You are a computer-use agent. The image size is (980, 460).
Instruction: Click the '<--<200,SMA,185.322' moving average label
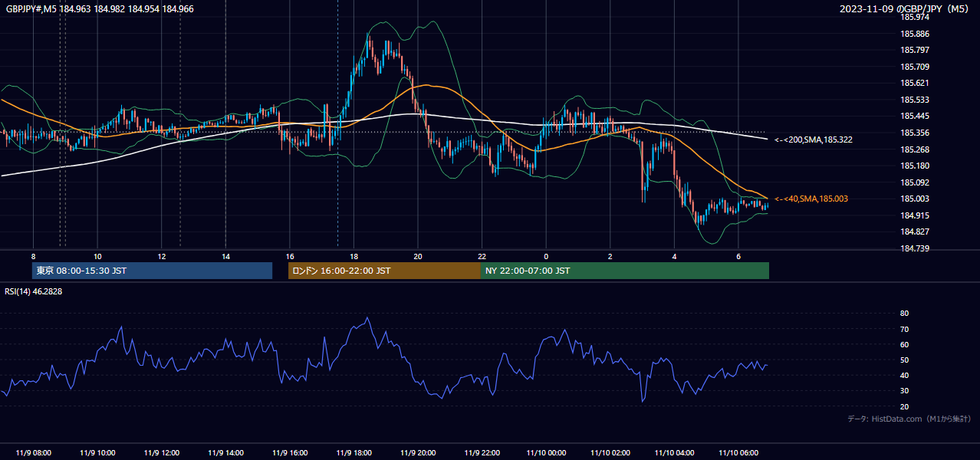pyautogui.click(x=813, y=140)
